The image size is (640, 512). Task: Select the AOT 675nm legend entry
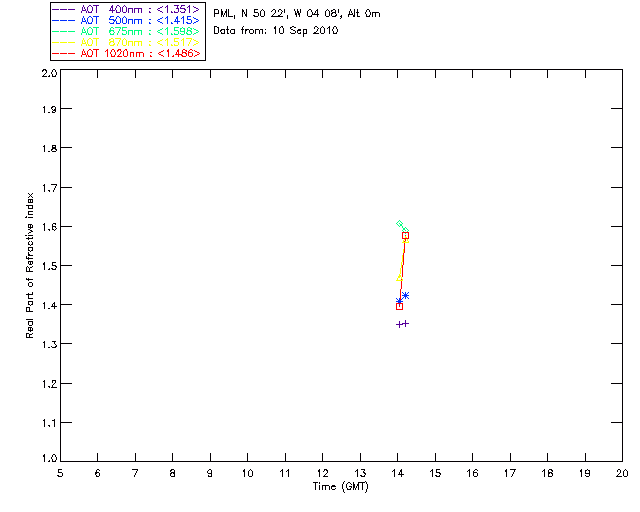coord(126,31)
